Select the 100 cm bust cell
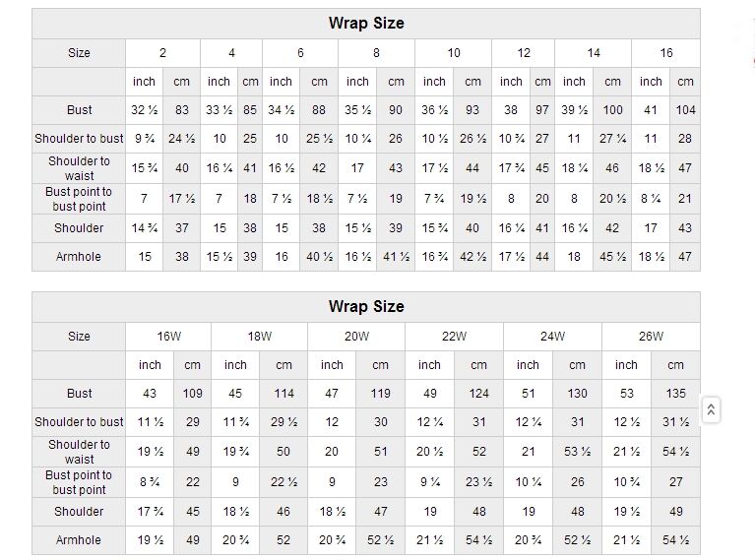Image resolution: width=755 pixels, height=560 pixels. pos(612,109)
